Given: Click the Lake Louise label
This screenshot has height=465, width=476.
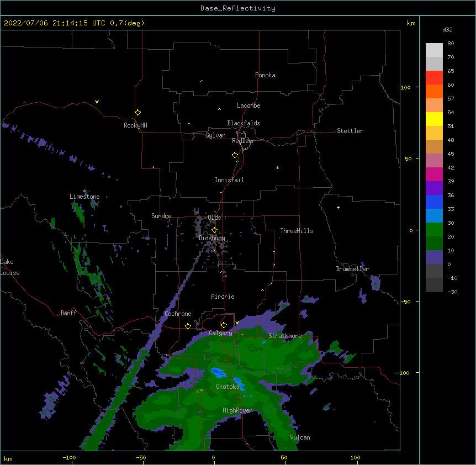Looking at the screenshot, I should click(x=10, y=267).
